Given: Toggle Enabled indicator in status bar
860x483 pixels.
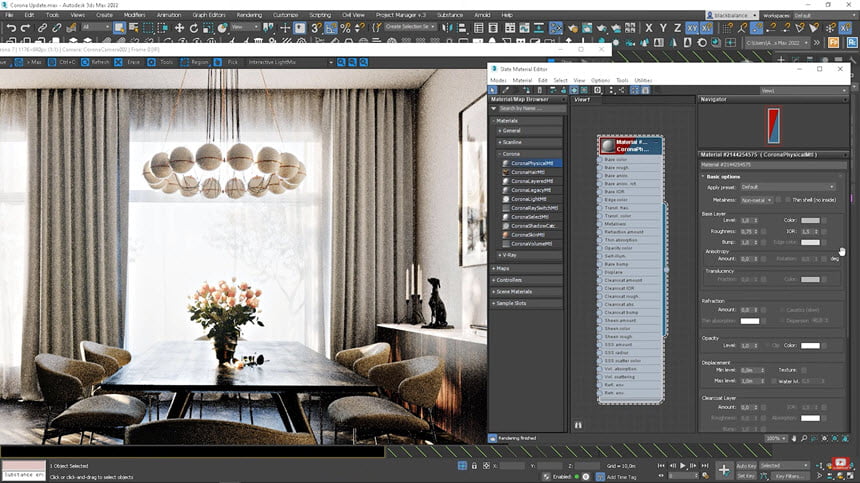Looking at the screenshot, I should click(576, 477).
